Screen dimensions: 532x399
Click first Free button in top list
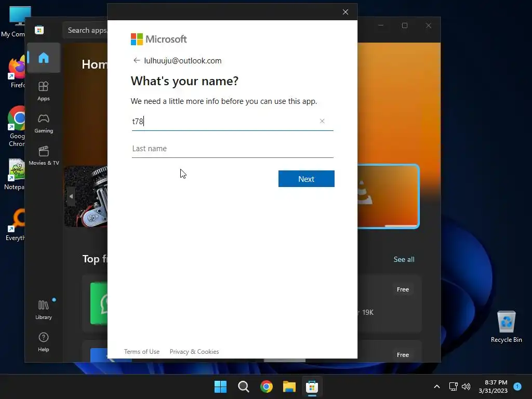coord(403,289)
